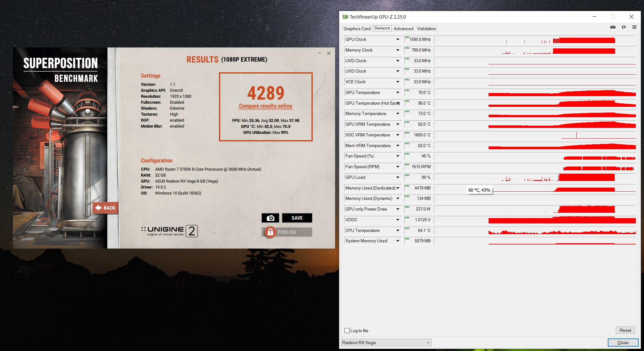Open the Fan Speed (RPM) sensor dropdown

(x=398, y=167)
